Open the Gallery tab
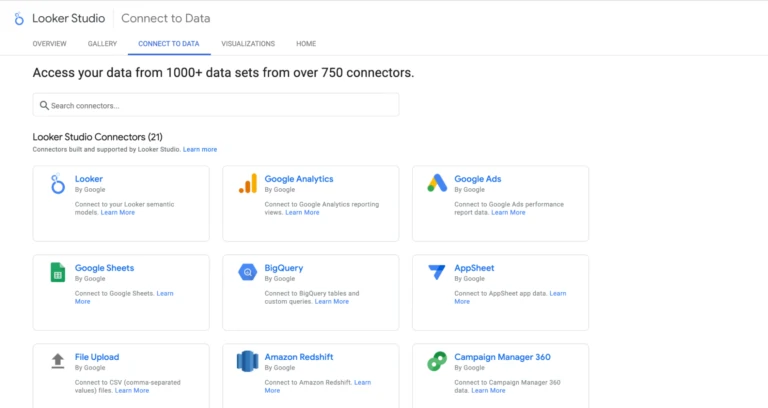 point(102,44)
